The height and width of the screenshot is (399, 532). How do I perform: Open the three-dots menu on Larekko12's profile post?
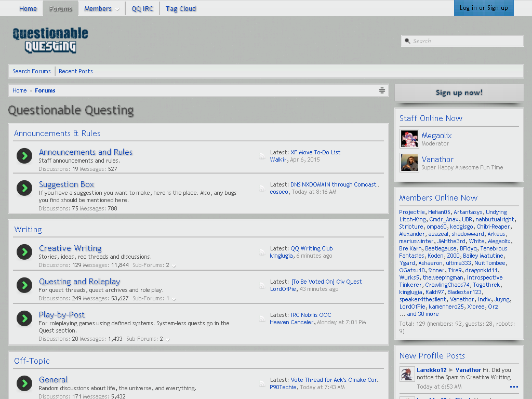pyautogui.click(x=514, y=387)
